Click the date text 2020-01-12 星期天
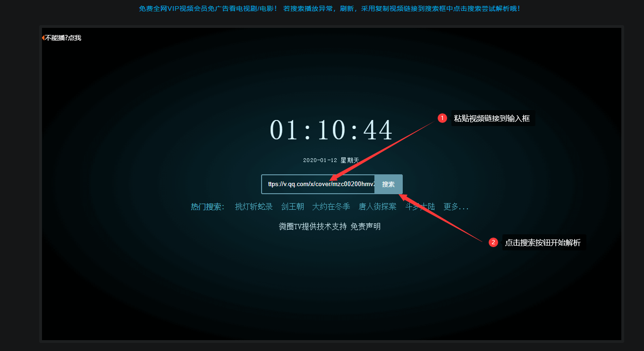644x351 pixels. point(331,161)
